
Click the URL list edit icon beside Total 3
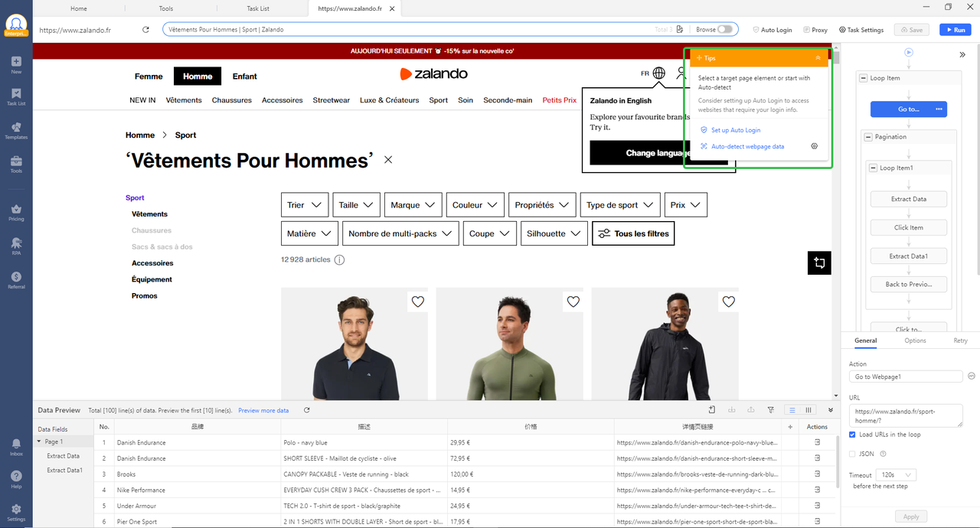coord(680,30)
